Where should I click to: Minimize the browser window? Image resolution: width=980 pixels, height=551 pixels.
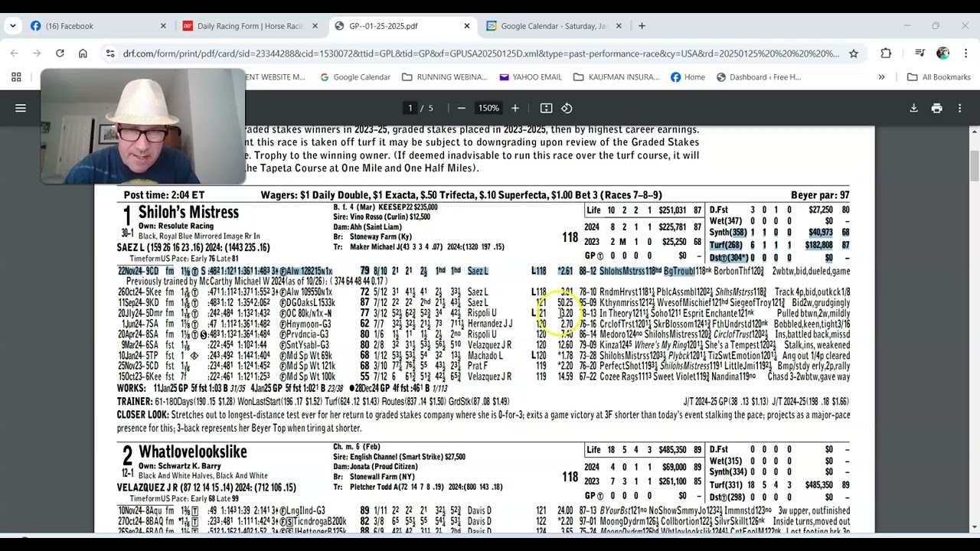click(x=906, y=26)
